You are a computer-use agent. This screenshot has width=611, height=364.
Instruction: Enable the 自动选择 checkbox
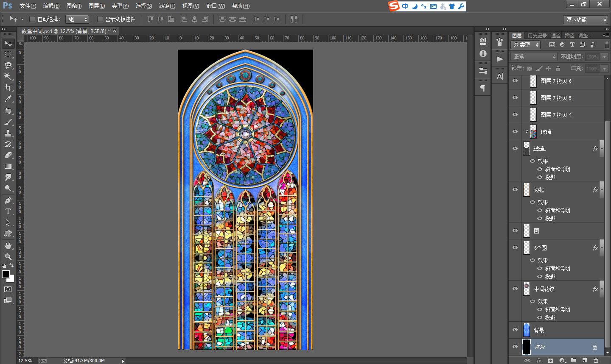(x=32, y=19)
